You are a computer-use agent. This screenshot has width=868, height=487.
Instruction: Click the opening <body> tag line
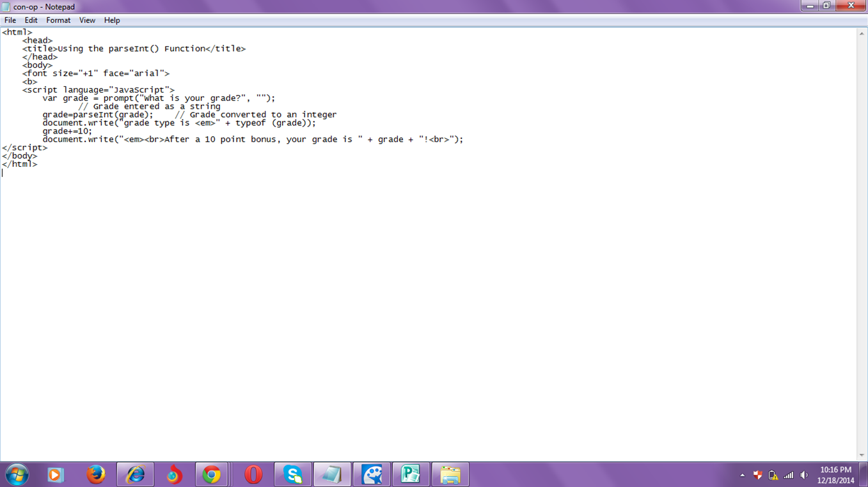click(38, 65)
